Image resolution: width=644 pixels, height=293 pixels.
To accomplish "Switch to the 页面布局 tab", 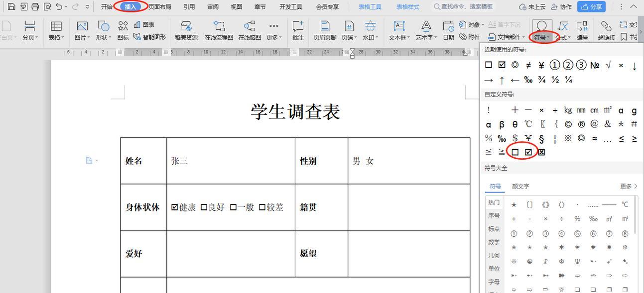I will pyautogui.click(x=159, y=7).
